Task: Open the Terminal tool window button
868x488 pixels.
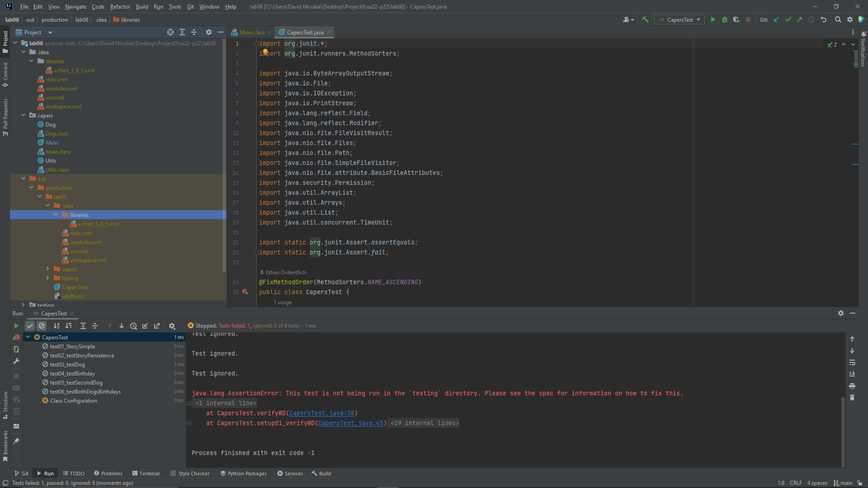Action: (x=146, y=473)
